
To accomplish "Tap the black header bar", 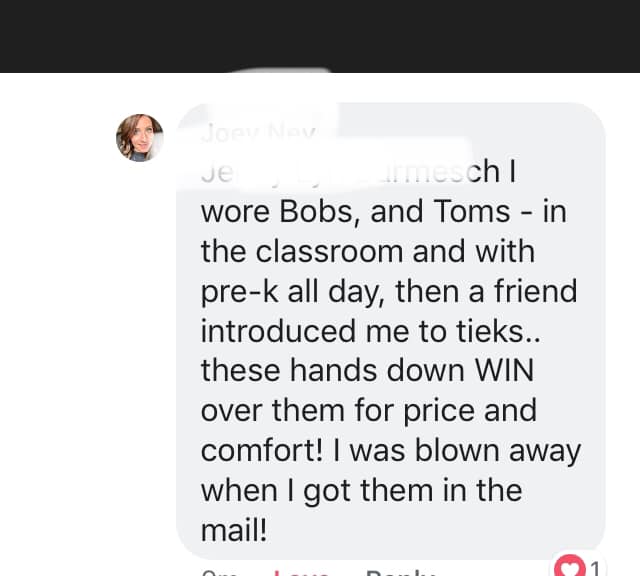I will [x=320, y=36].
